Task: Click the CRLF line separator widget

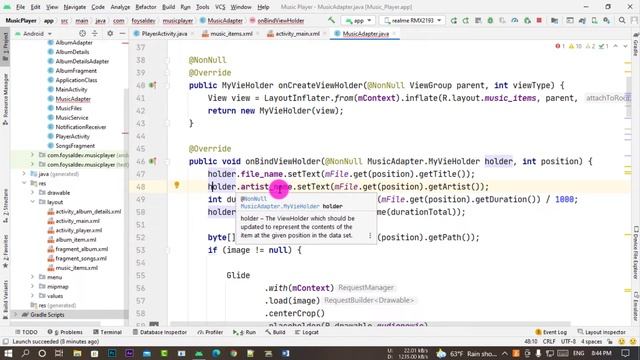Action: (x=549, y=342)
